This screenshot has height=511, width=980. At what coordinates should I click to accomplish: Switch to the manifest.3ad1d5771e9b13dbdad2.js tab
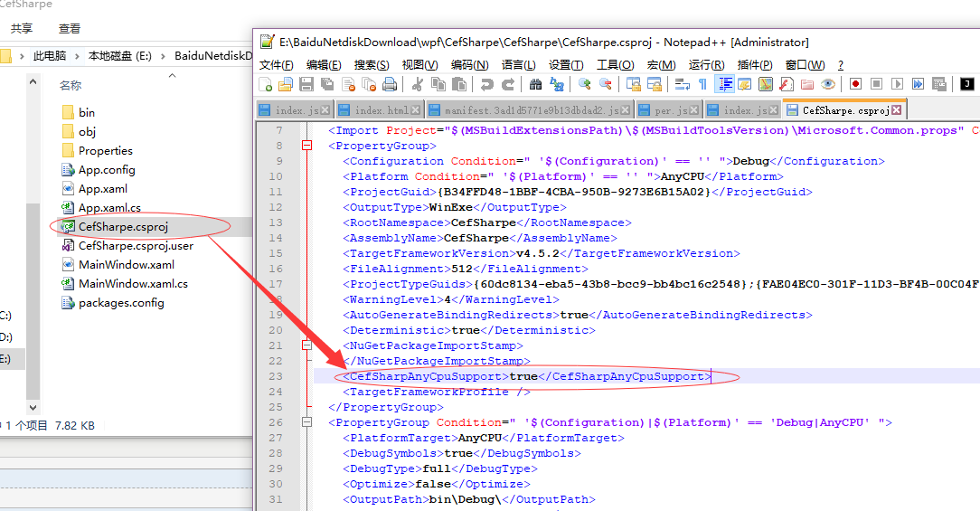click(x=530, y=110)
